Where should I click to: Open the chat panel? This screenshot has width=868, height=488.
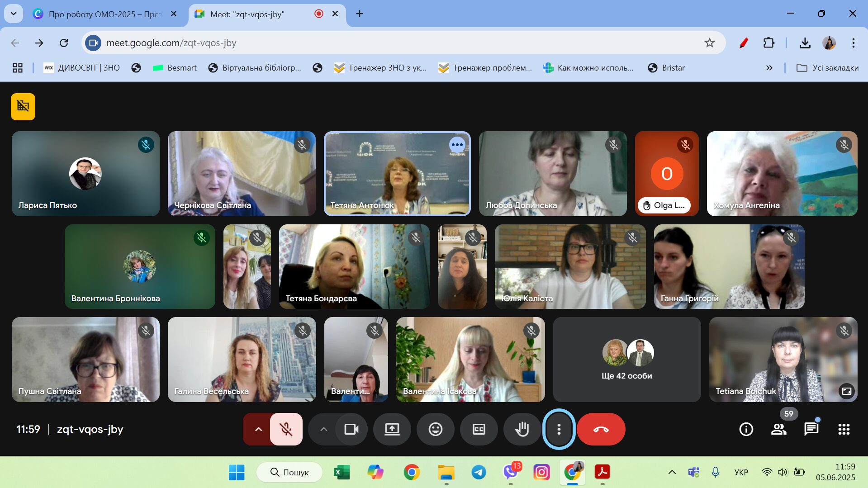[811, 429]
